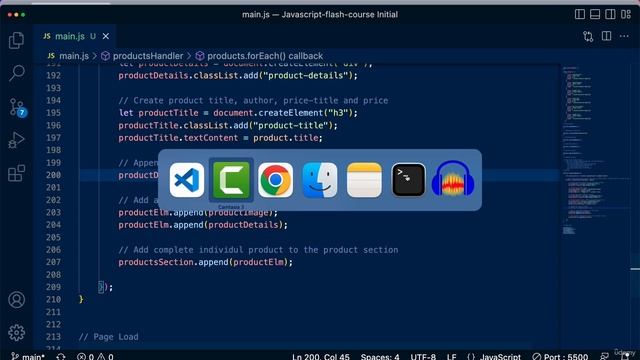Open the Manage gear icon
The image size is (640, 360).
[16, 333]
